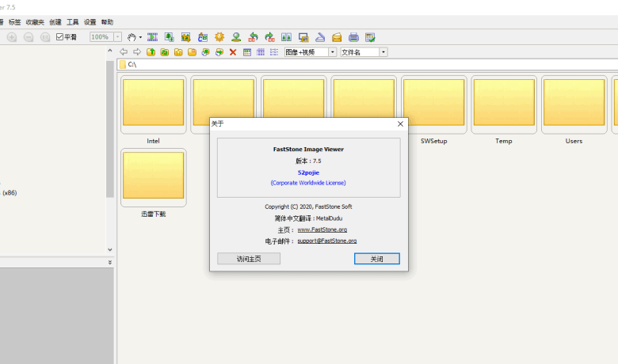Image resolution: width=618 pixels, height=364 pixels.
Task: Go back with the left arrow icon
Action: 124,52
